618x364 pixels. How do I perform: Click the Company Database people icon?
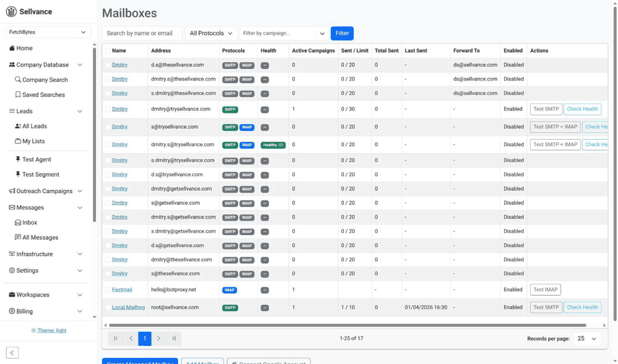tap(12, 64)
